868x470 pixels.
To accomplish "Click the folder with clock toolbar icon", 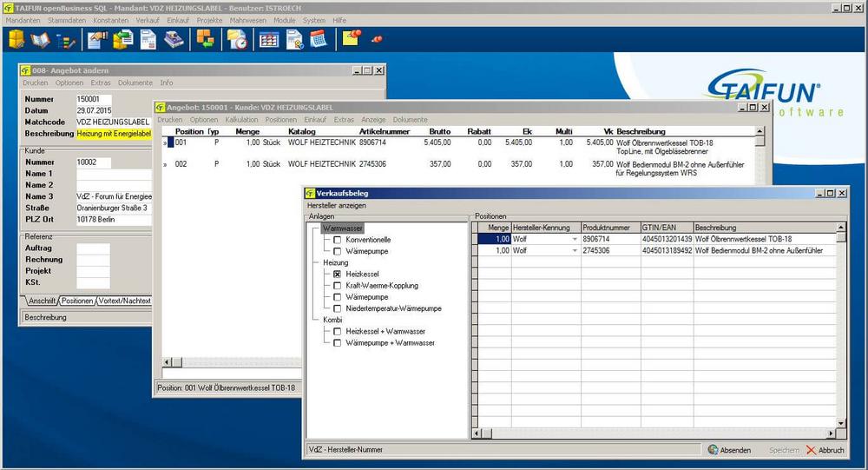I will (237, 39).
